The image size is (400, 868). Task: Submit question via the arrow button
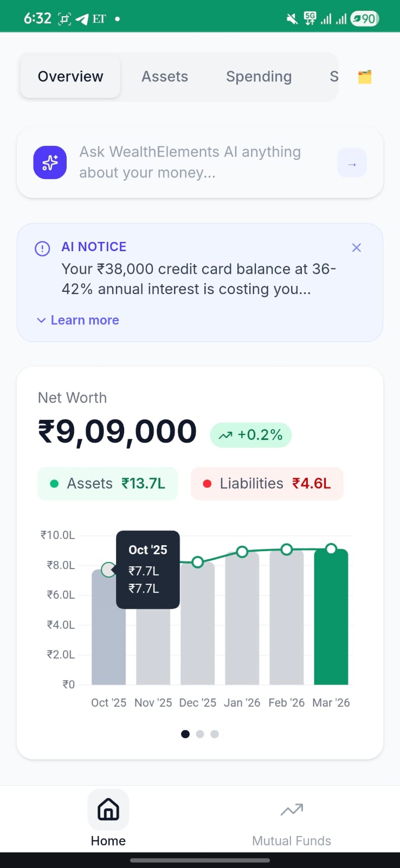pyautogui.click(x=352, y=162)
